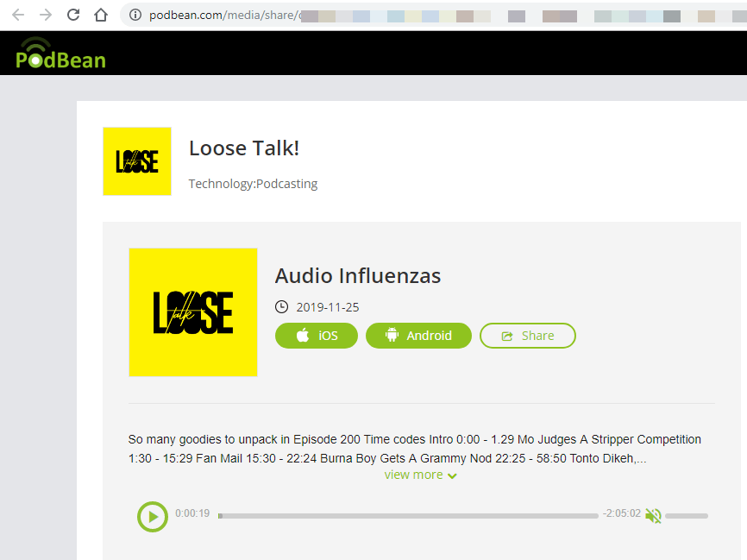Click the large Loose Talk episode artwork

pyautogui.click(x=193, y=312)
